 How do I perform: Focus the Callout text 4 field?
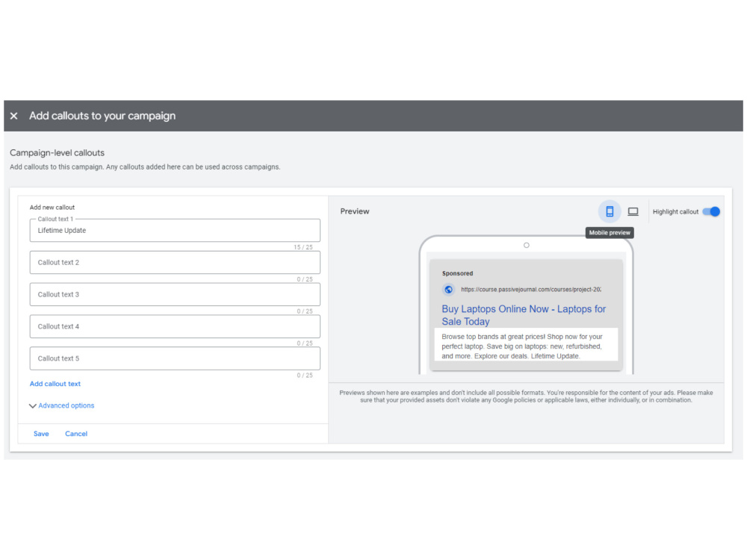[175, 326]
